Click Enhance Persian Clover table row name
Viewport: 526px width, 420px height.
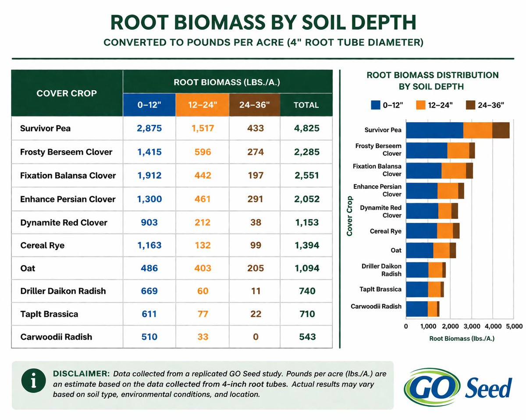(x=68, y=199)
